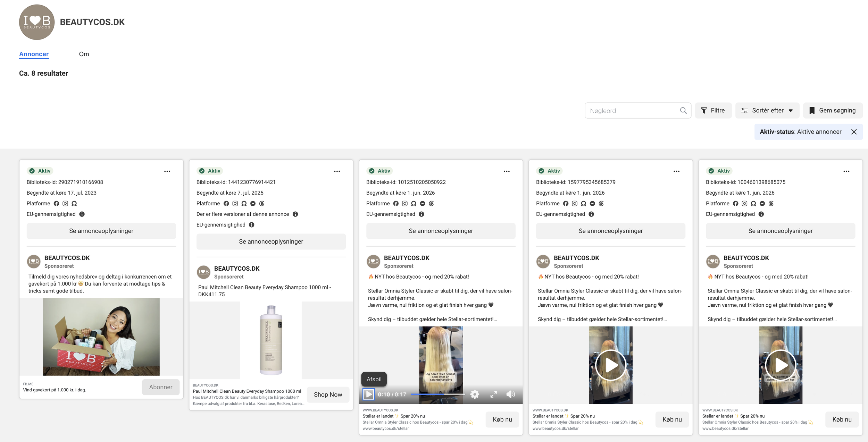Open more options for ad 1597795345685379
868x442 pixels.
coord(677,171)
